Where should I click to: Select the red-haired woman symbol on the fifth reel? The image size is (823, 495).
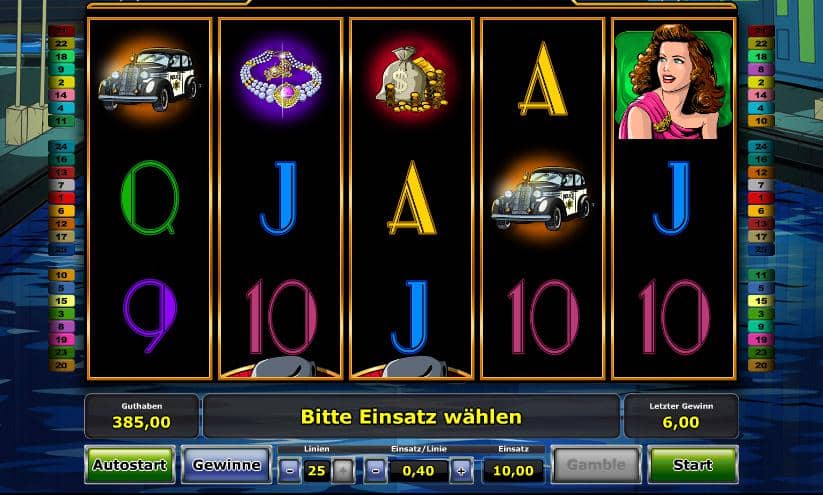pos(673,84)
